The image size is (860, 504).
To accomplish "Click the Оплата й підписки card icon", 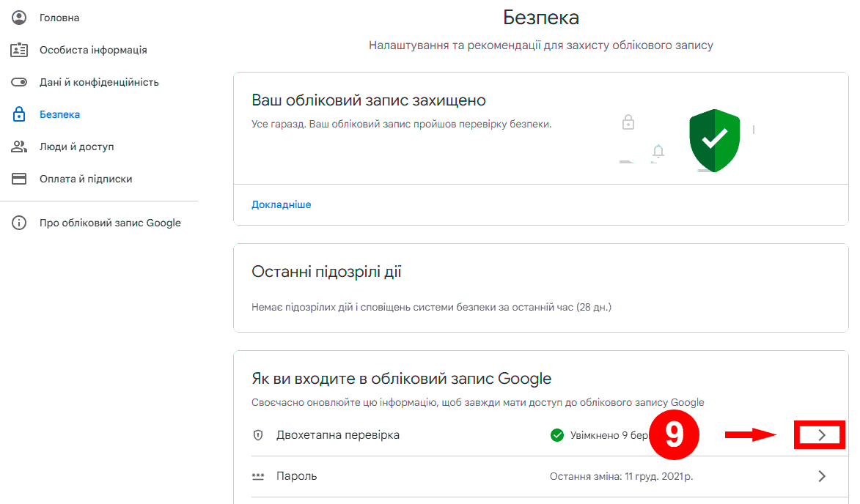I will (x=19, y=179).
